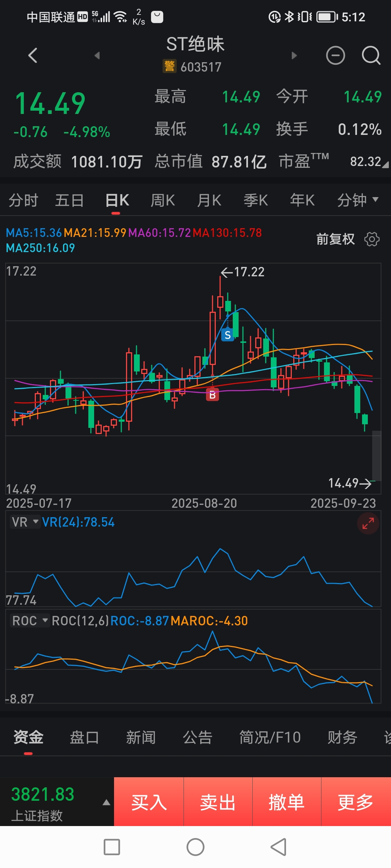Screen dimensions: 391x868
Task: Tap the Wi-Fi icon in status bar
Action: coord(121,17)
